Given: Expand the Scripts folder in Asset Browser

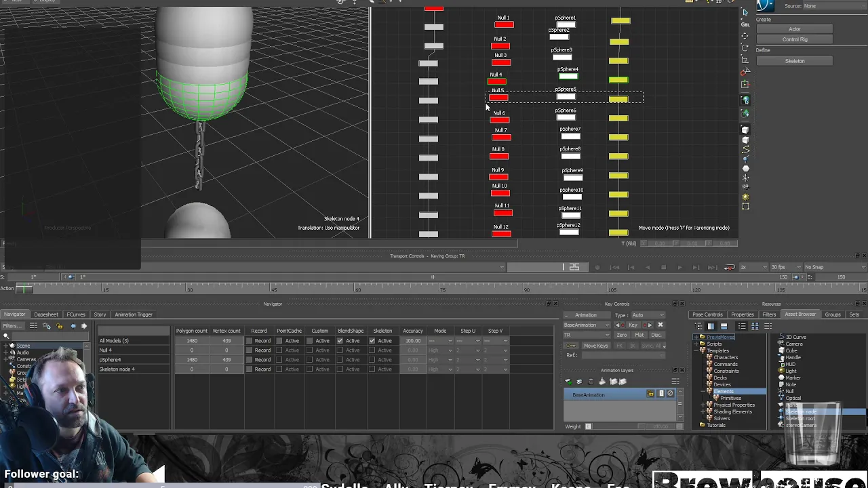Looking at the screenshot, I should [x=696, y=344].
